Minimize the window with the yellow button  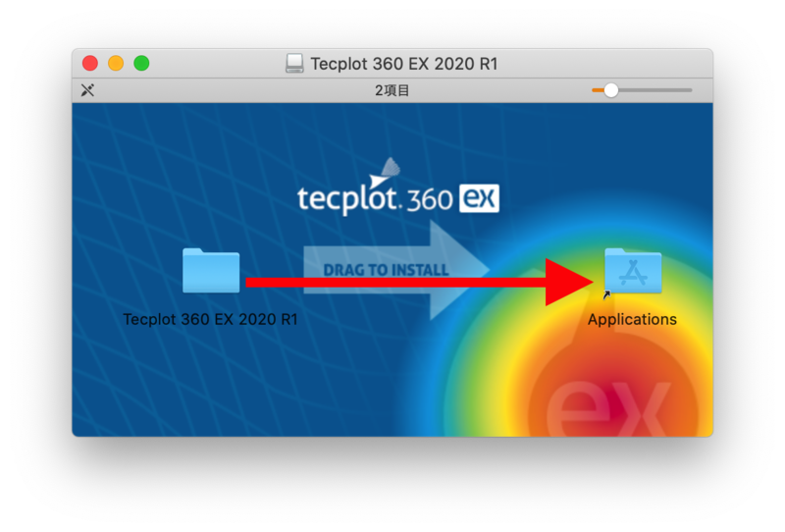click(116, 64)
